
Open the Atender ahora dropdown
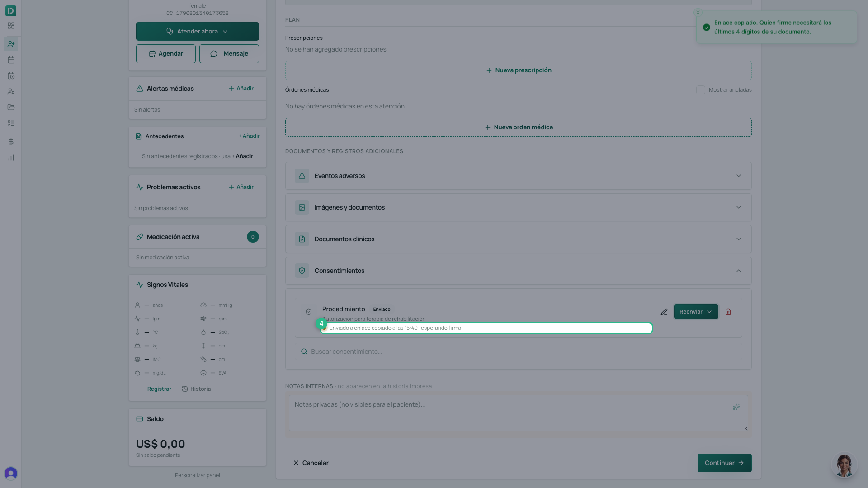[x=198, y=31]
